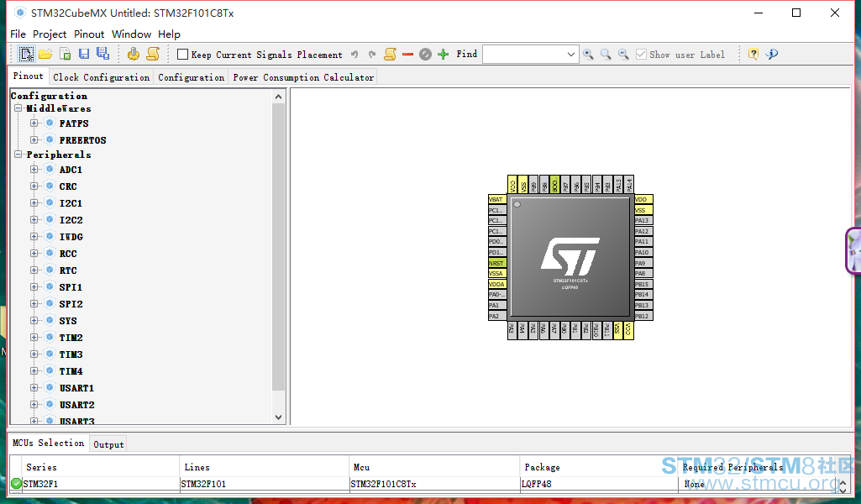
Task: Click the PA2 pin on the chip
Action: (x=497, y=316)
